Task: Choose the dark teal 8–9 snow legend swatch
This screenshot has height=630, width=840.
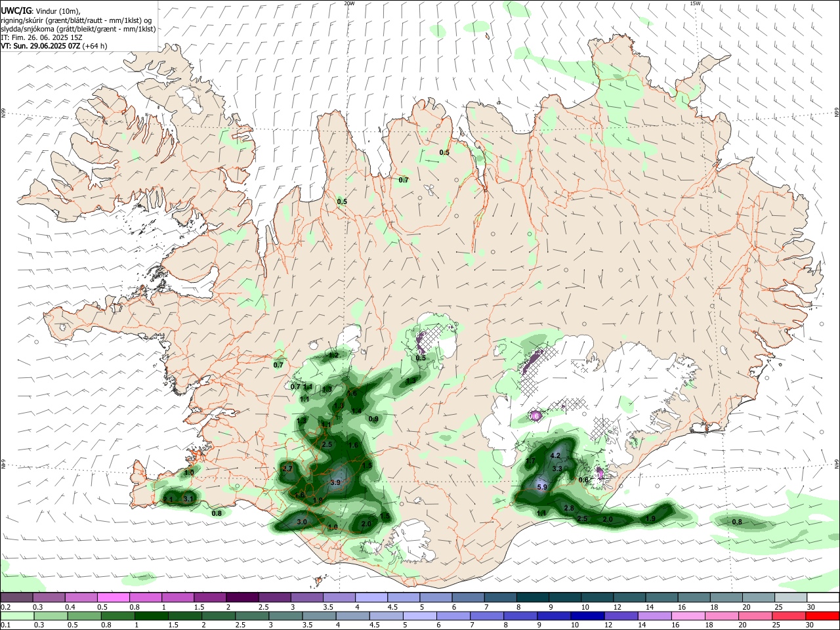Action: [x=532, y=597]
